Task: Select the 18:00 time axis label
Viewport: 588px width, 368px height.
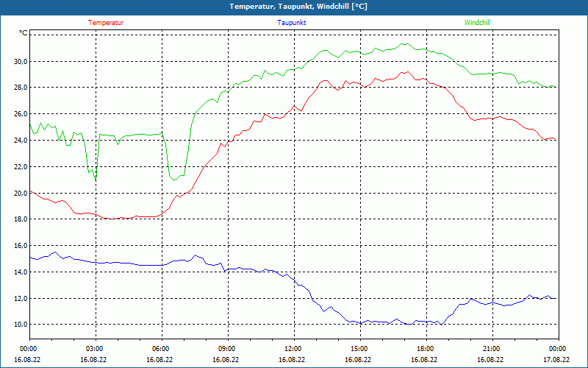Action: [426, 349]
